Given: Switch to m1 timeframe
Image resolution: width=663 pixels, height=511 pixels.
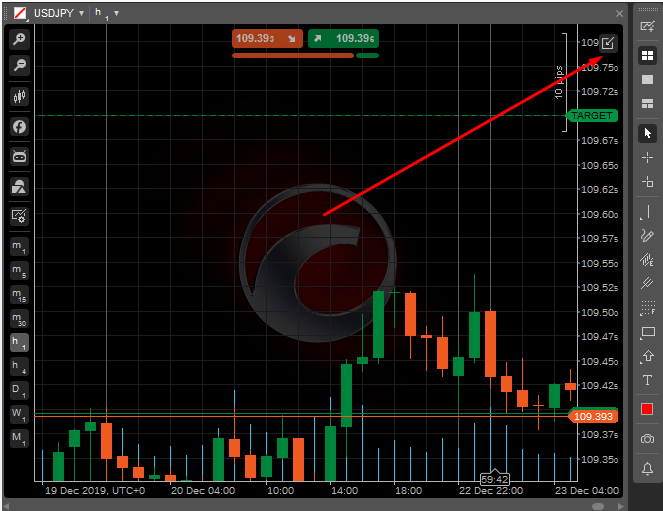Looking at the screenshot, I should (19, 246).
